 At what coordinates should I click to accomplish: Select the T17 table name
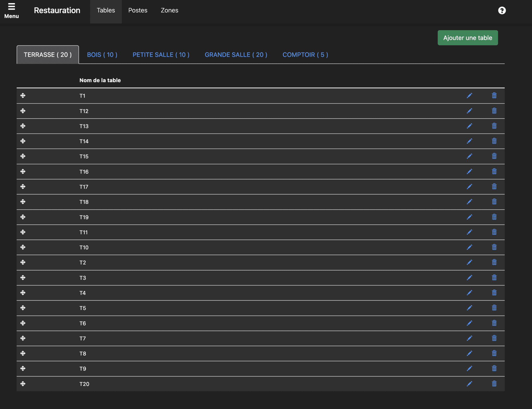pyautogui.click(x=84, y=187)
